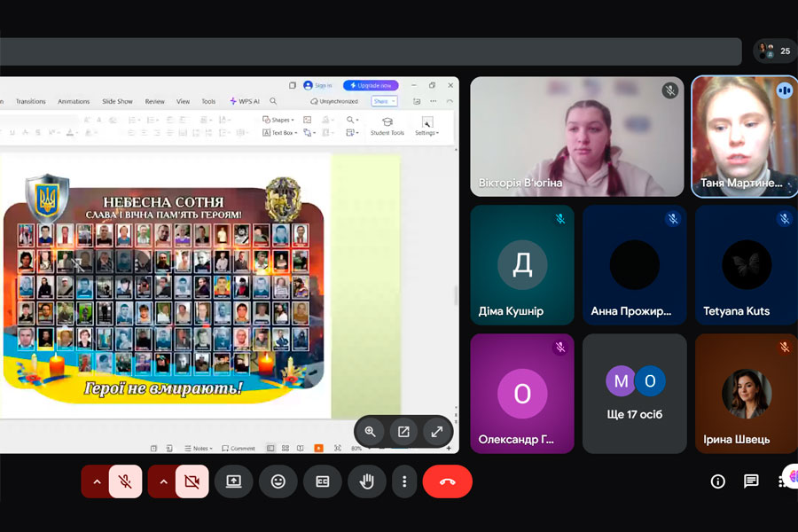Unmute the microphone in Meet

pos(126,481)
